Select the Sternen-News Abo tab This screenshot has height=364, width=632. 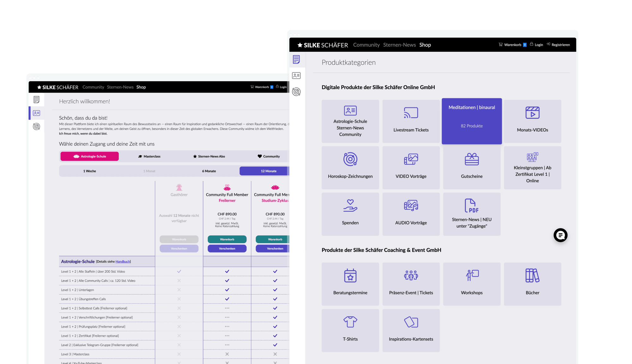coord(209,156)
